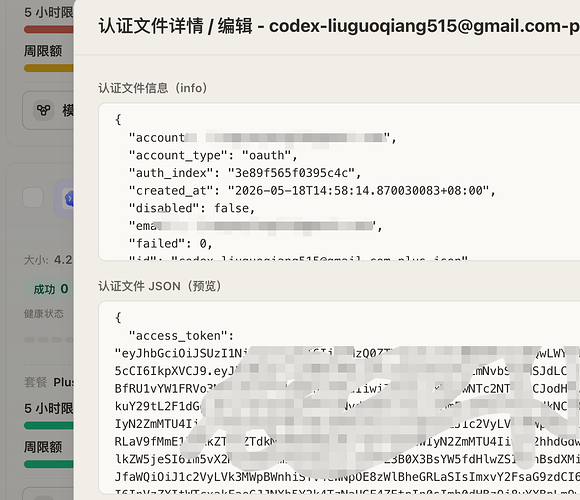Image resolution: width=580 pixels, height=500 pixels.
Task: Click the red 5 小时限 progress bar
Action: (x=49, y=29)
